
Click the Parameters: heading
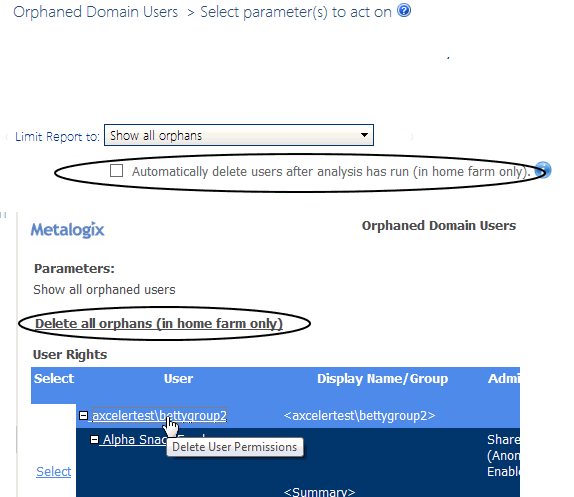(74, 269)
